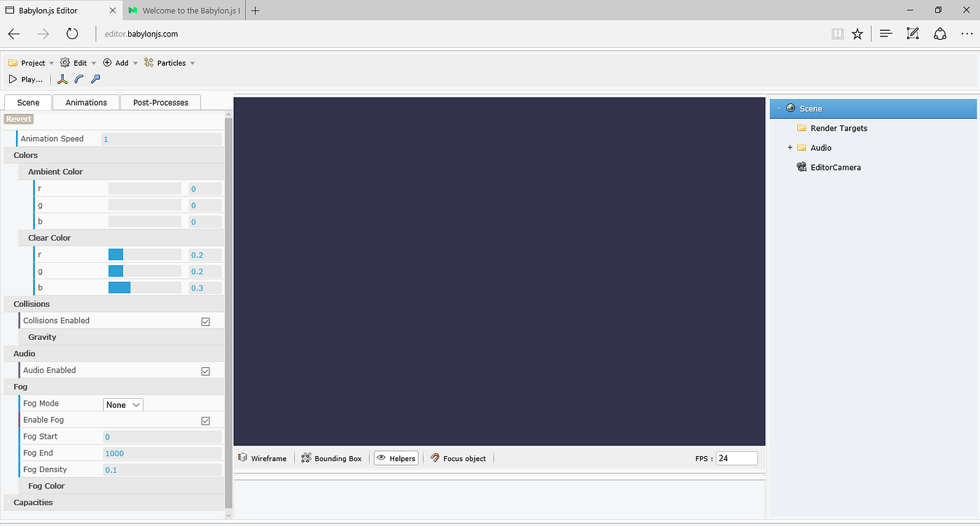Open the Fog Mode dropdown
The width and height of the screenshot is (980, 526).
tap(122, 404)
